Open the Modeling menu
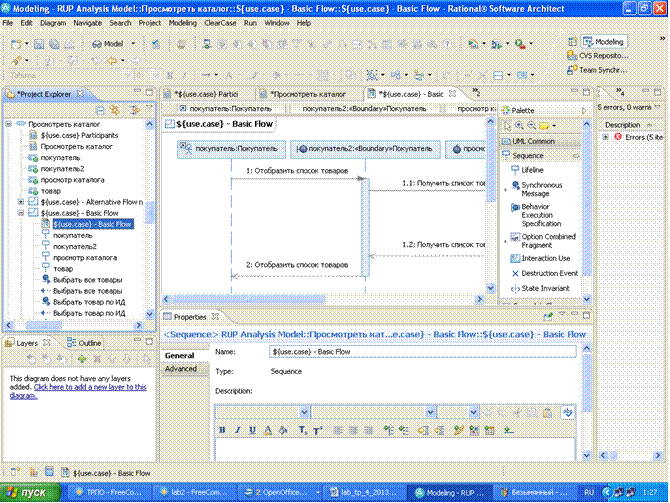670x503 pixels. point(182,21)
